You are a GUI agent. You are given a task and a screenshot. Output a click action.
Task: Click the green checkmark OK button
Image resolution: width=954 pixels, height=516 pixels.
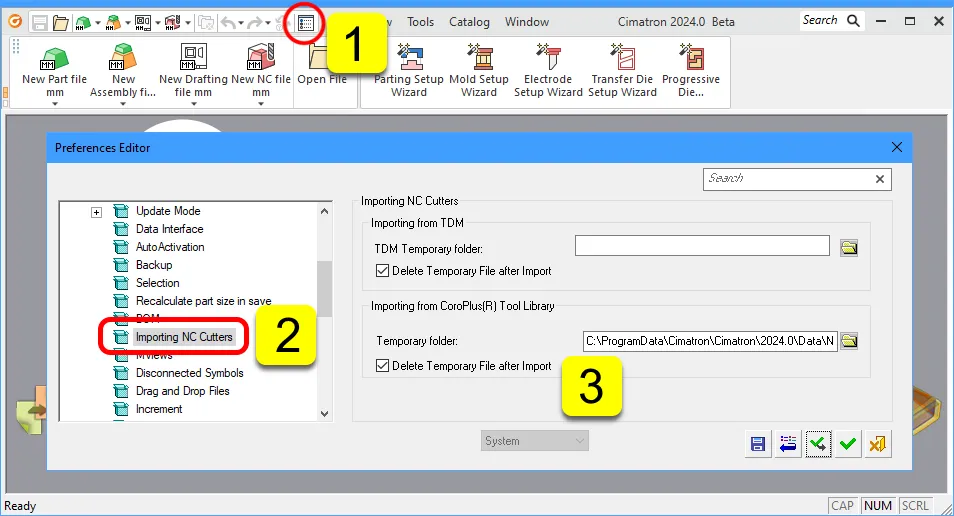click(848, 445)
